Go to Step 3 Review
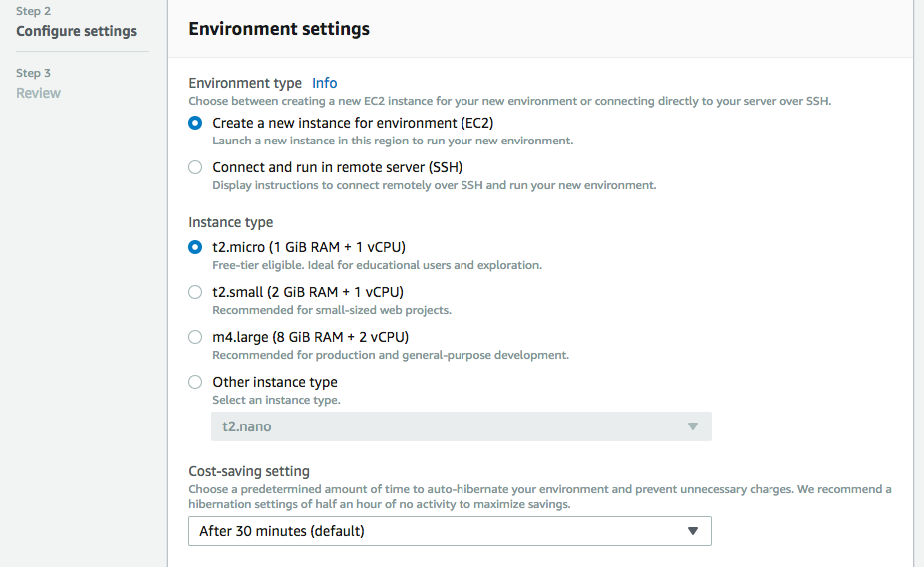The height and width of the screenshot is (567, 924). click(38, 93)
